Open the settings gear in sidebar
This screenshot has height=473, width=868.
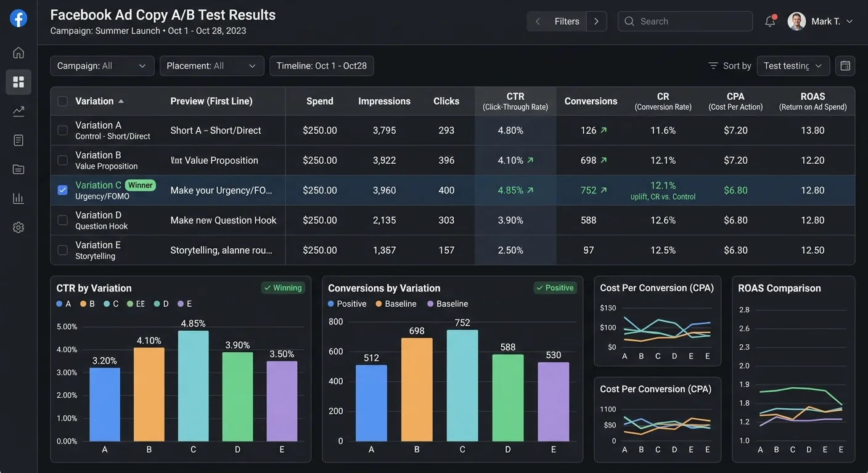point(18,227)
